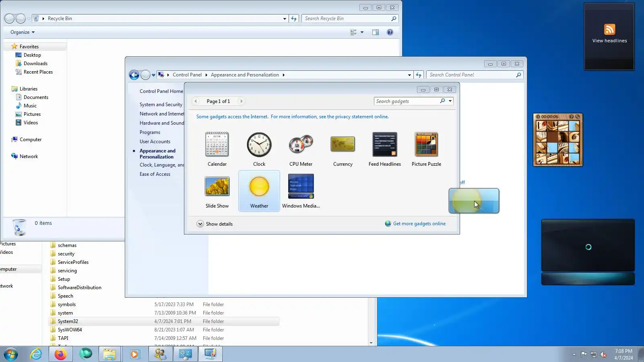Open the Programs category link

pos(150,132)
